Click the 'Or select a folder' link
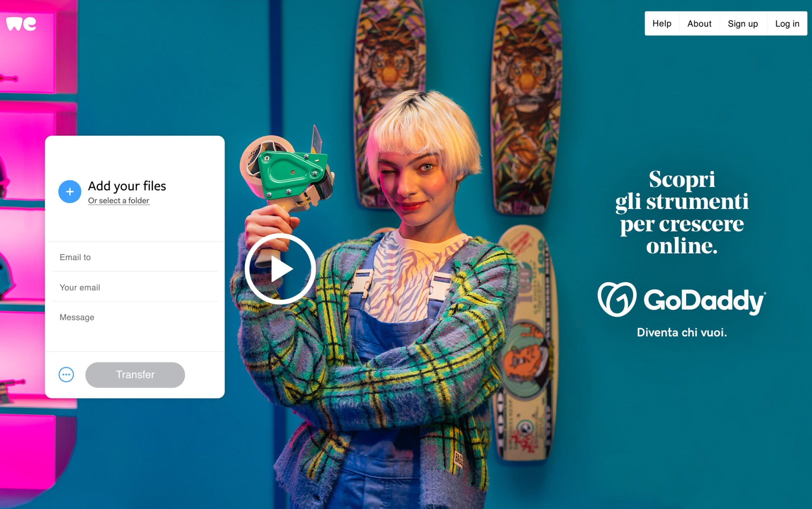 click(119, 201)
